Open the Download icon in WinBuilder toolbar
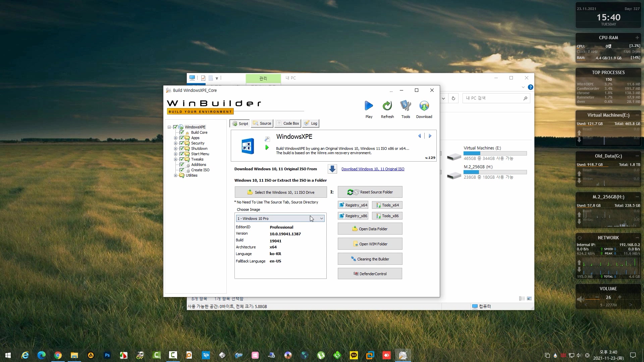Screen dimensions: 644x362 pyautogui.click(x=424, y=106)
